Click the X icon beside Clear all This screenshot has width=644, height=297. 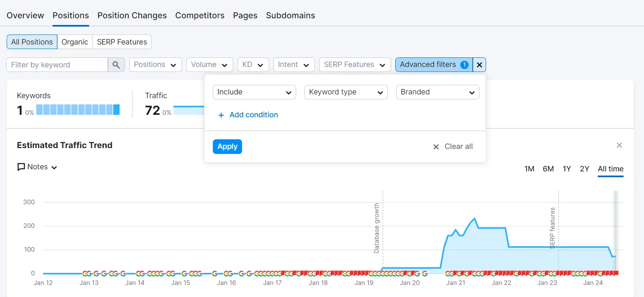coord(436,146)
